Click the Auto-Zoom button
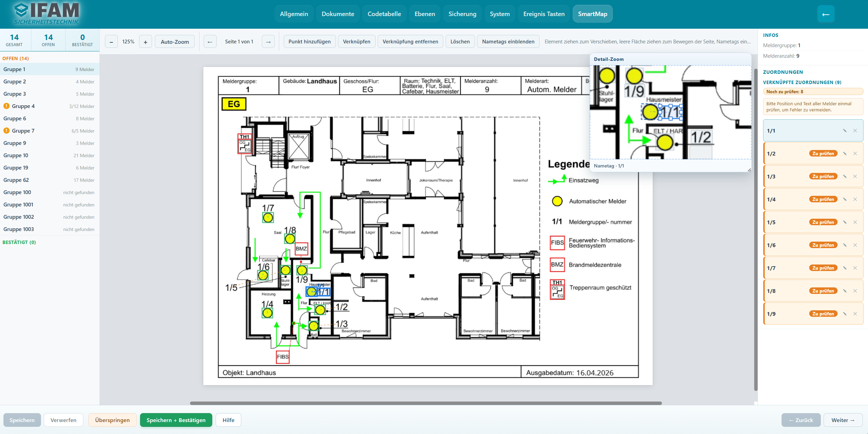This screenshot has height=434, width=868. point(175,42)
